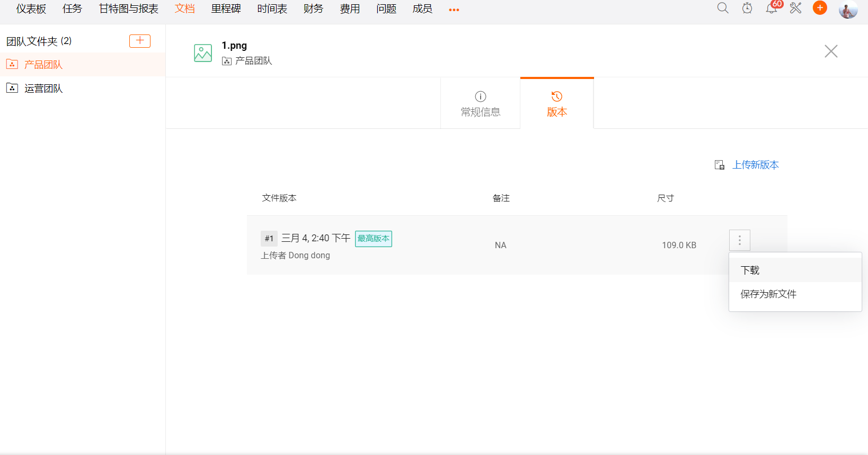Select the 产品团队 folder
Image resolution: width=868 pixels, height=455 pixels.
pyautogui.click(x=43, y=65)
